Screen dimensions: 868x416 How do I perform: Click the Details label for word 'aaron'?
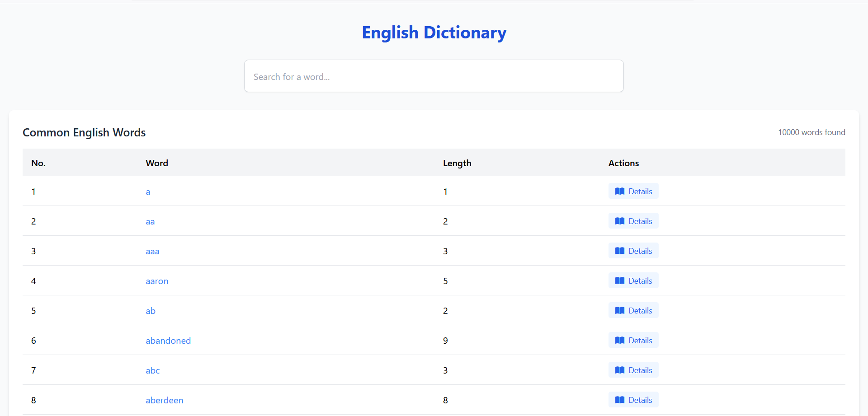[640, 281]
